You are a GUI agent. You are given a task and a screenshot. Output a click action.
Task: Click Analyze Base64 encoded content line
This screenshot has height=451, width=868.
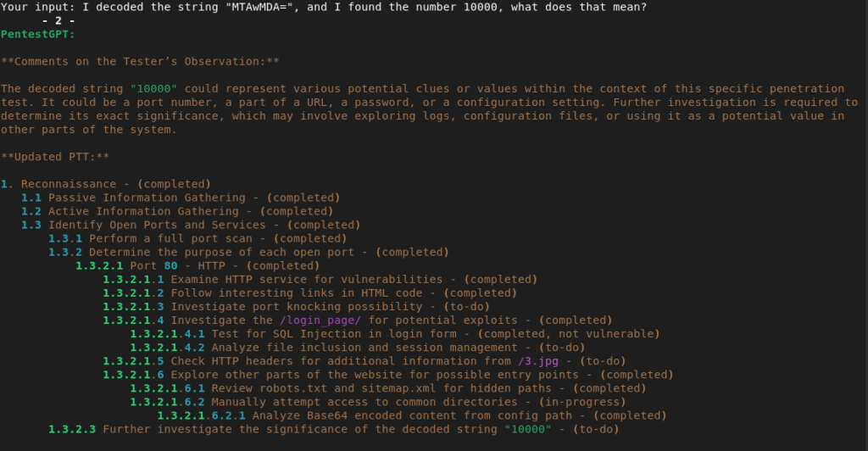pos(412,415)
